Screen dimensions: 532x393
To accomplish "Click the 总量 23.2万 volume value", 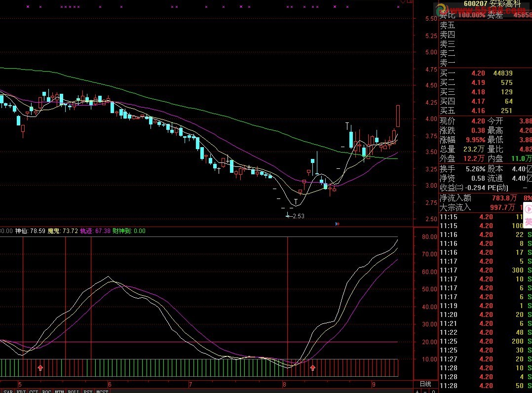I will coord(474,149).
